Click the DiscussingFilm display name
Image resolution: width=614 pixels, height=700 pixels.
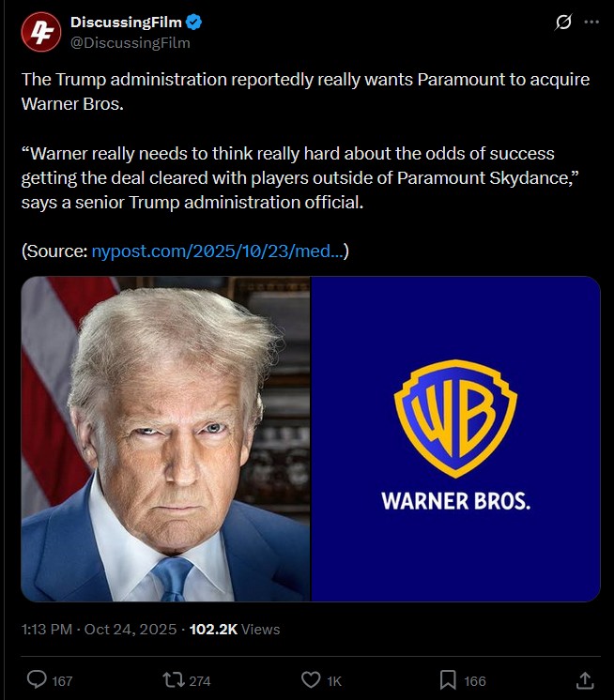(126, 22)
